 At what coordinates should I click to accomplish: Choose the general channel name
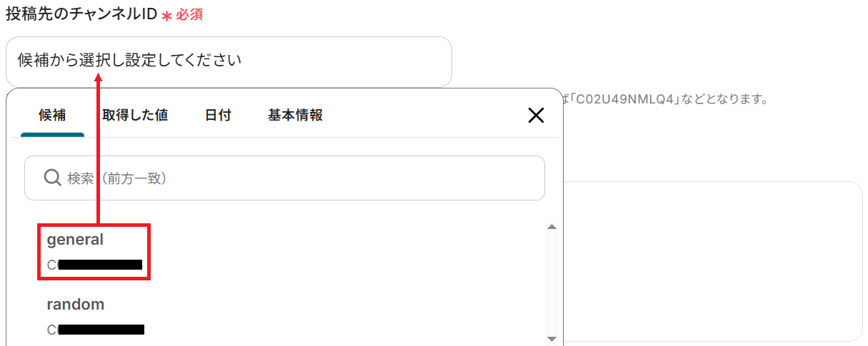point(75,240)
